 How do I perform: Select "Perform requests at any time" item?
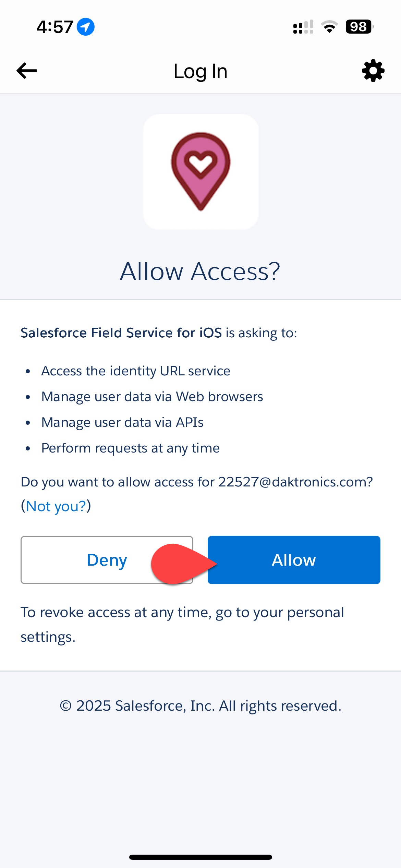click(130, 448)
